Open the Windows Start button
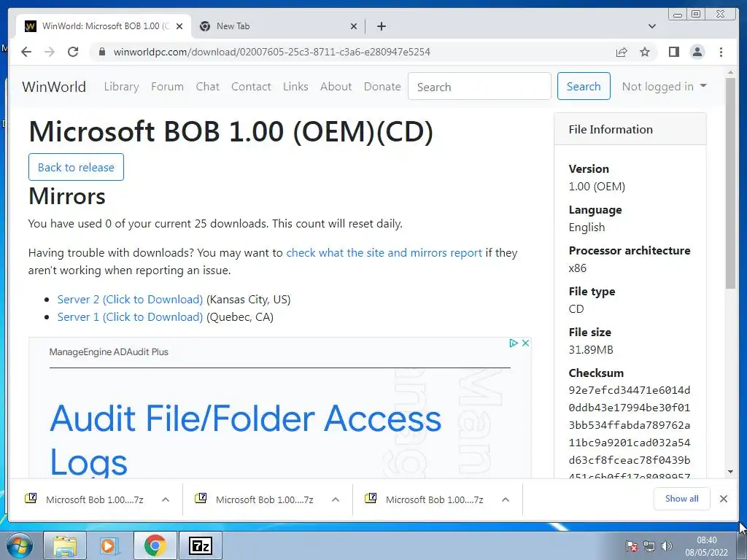Viewport: 747px width, 560px height. pyautogui.click(x=20, y=545)
